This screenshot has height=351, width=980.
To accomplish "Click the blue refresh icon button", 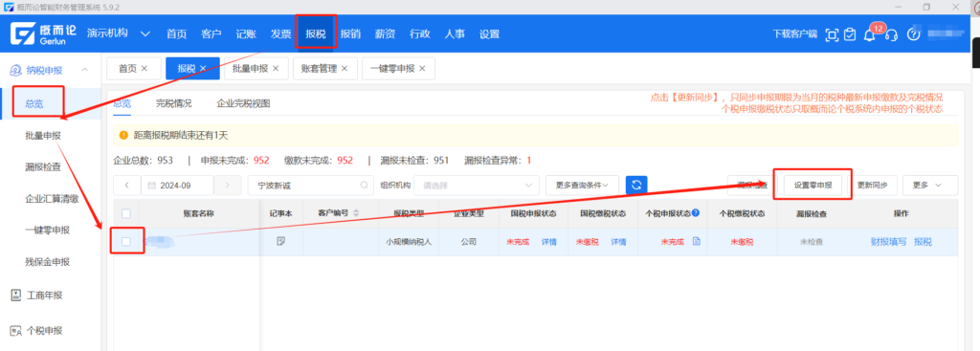I will point(636,185).
